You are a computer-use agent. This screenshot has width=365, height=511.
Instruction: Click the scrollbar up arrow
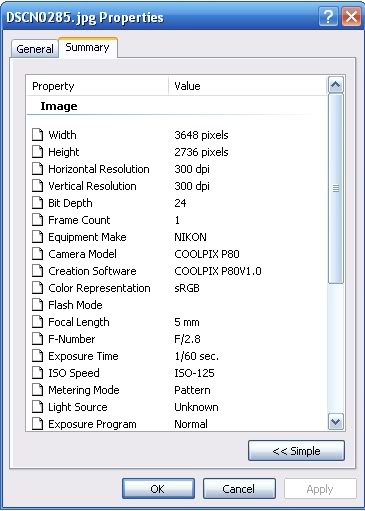(335, 85)
